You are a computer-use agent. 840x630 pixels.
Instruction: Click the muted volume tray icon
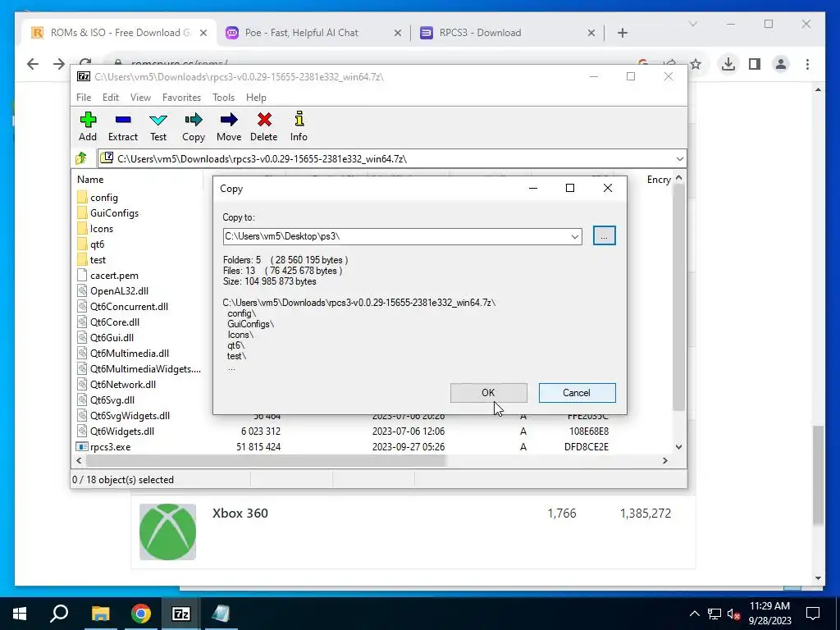pos(733,614)
